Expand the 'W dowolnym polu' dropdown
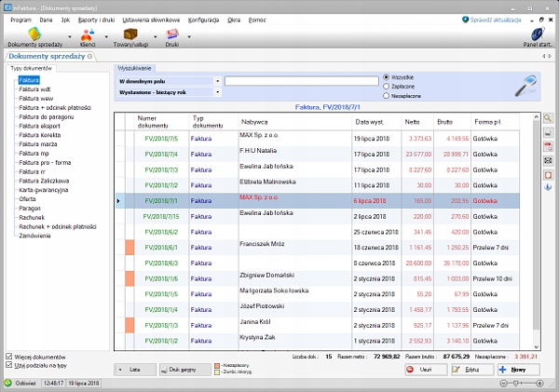Screen dimensions: 559x392 pos(218,81)
